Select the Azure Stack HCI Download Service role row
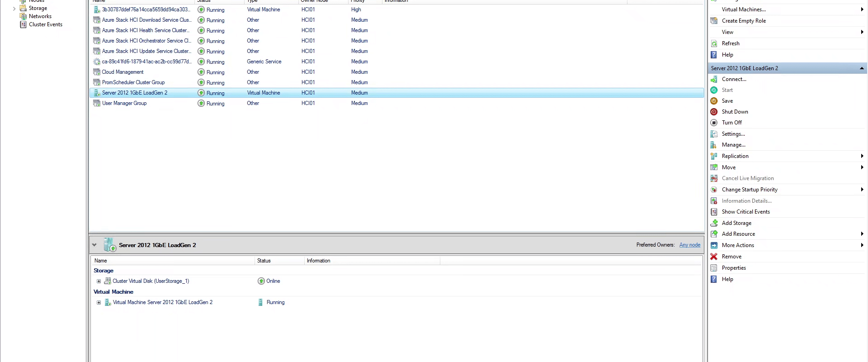868x362 pixels. tap(396, 20)
